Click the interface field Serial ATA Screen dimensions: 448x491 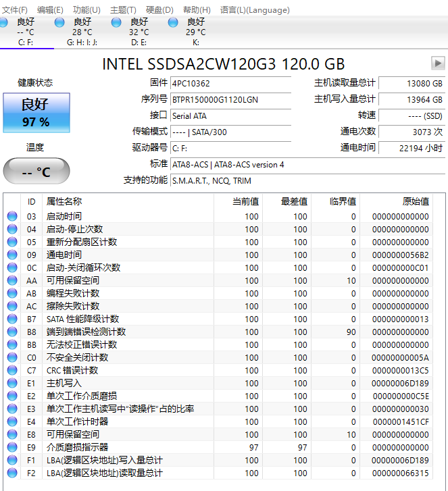coord(231,116)
